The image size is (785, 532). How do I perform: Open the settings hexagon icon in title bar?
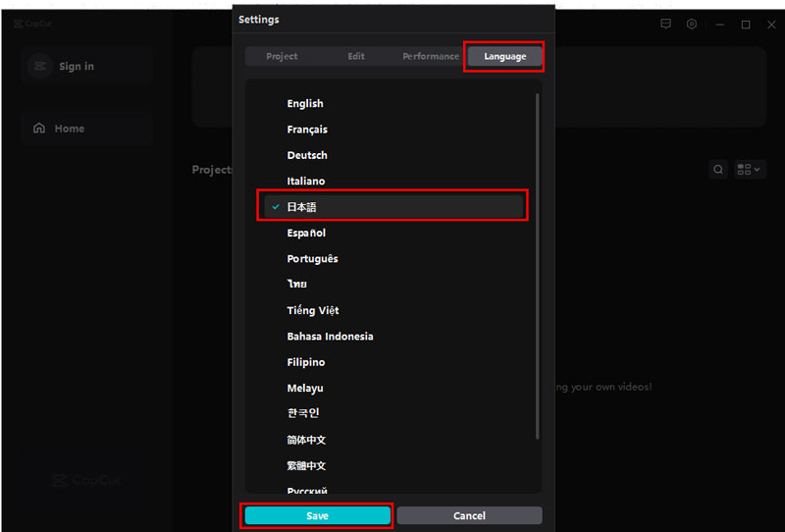692,24
